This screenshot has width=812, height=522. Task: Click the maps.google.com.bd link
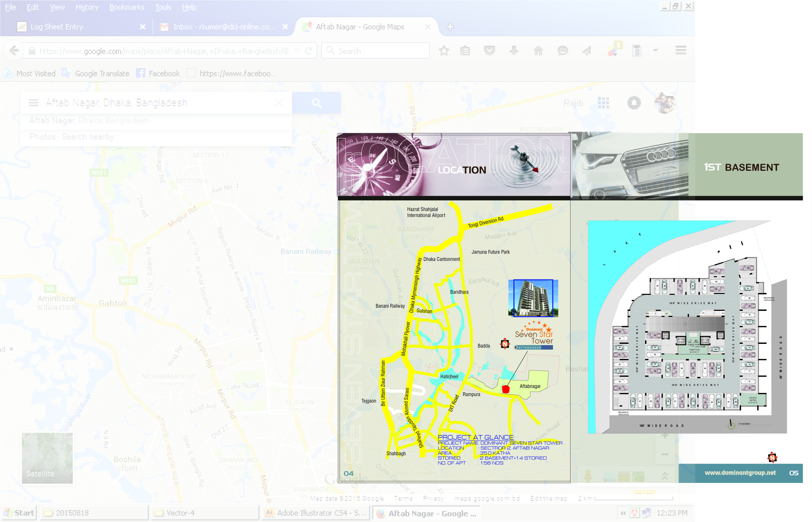[x=487, y=498]
